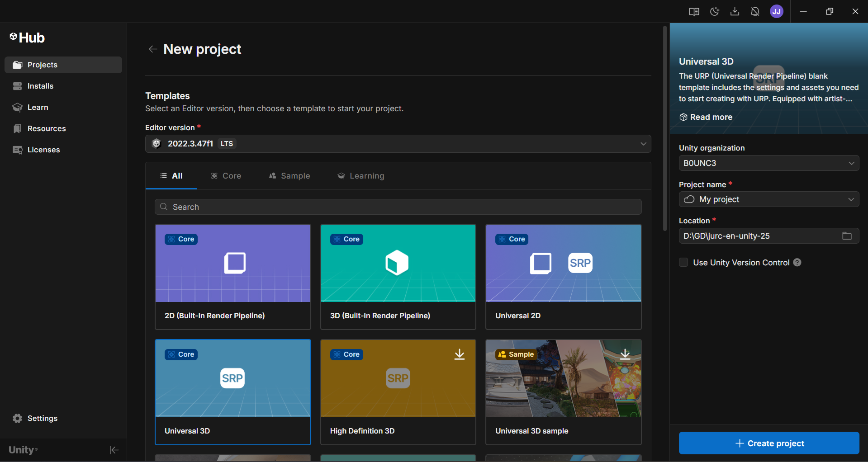Collapse the sidebar with the arrow icon
This screenshot has width=868, height=462.
coord(114,450)
